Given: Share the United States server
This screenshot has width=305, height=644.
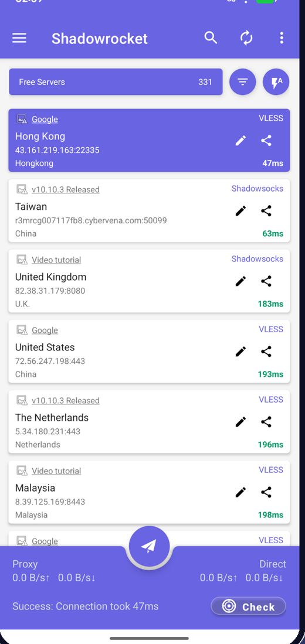Looking at the screenshot, I should 266,351.
